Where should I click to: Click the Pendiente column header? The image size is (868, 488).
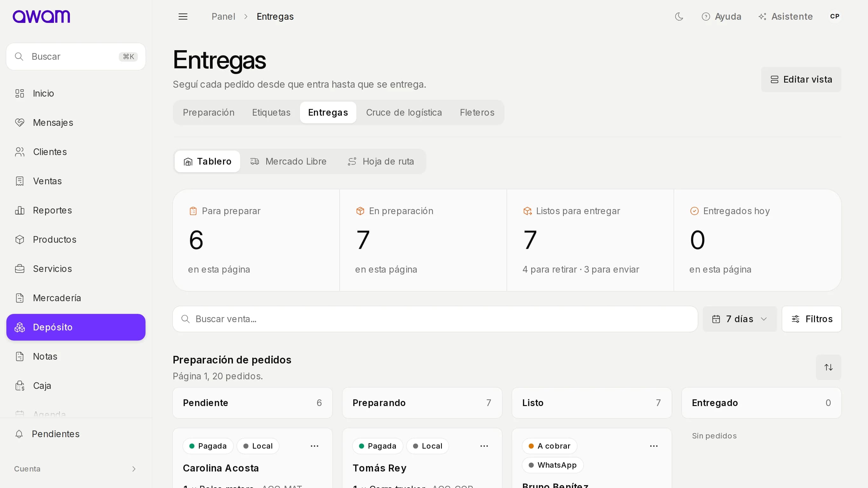(x=252, y=403)
